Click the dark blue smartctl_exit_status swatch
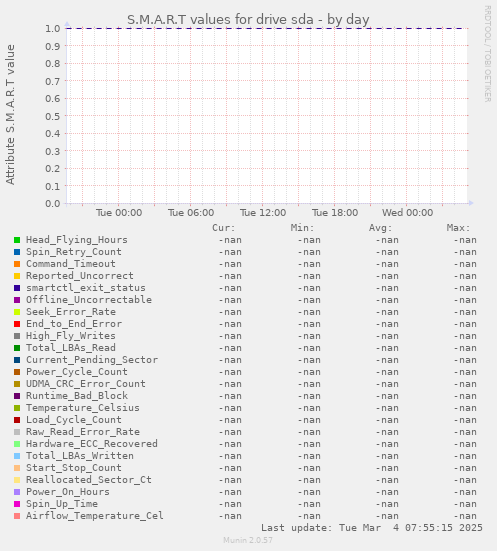This screenshot has height=551, width=497. 17,288
